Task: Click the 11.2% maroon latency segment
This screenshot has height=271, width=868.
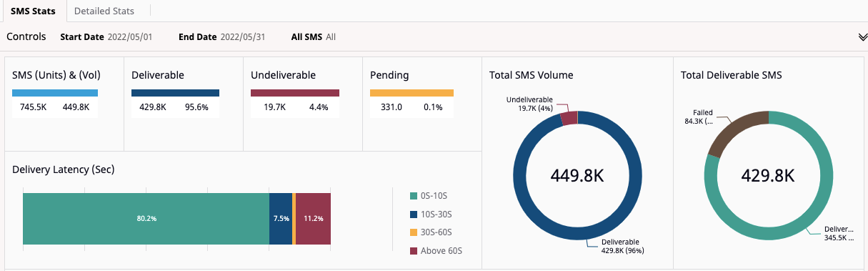Action: coord(314,219)
